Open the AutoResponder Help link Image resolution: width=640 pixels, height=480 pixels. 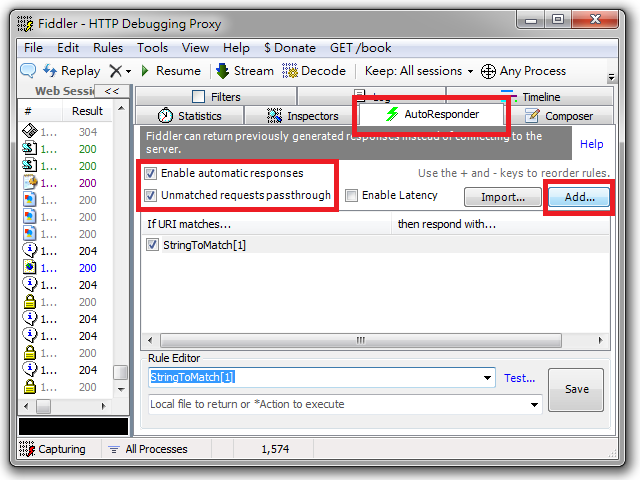(x=591, y=144)
